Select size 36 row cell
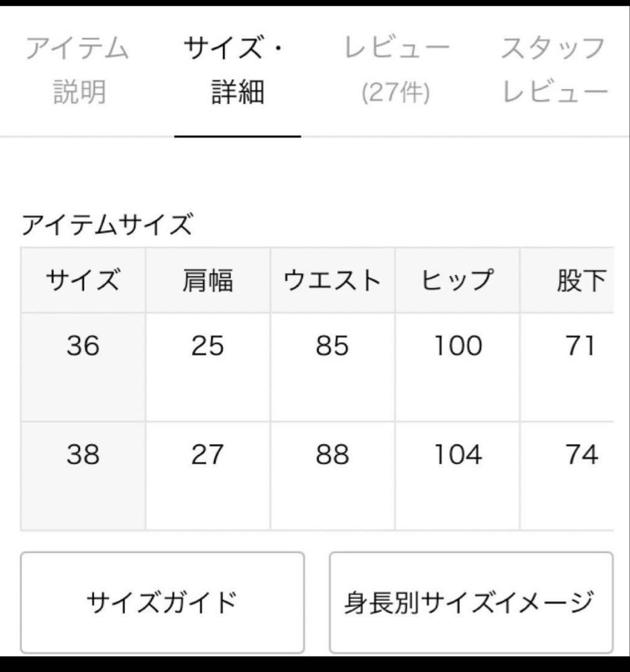 click(x=83, y=346)
